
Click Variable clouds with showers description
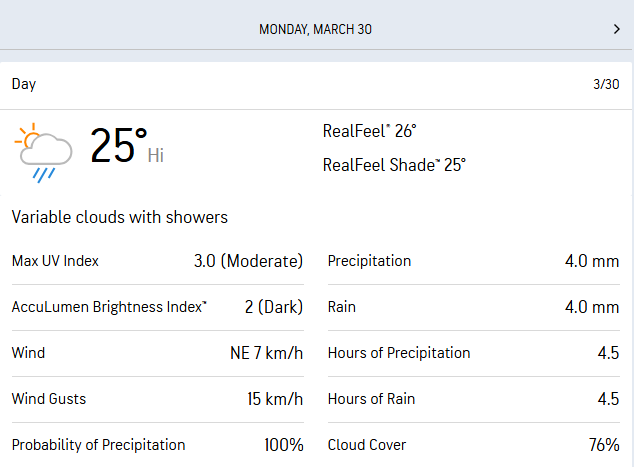120,217
